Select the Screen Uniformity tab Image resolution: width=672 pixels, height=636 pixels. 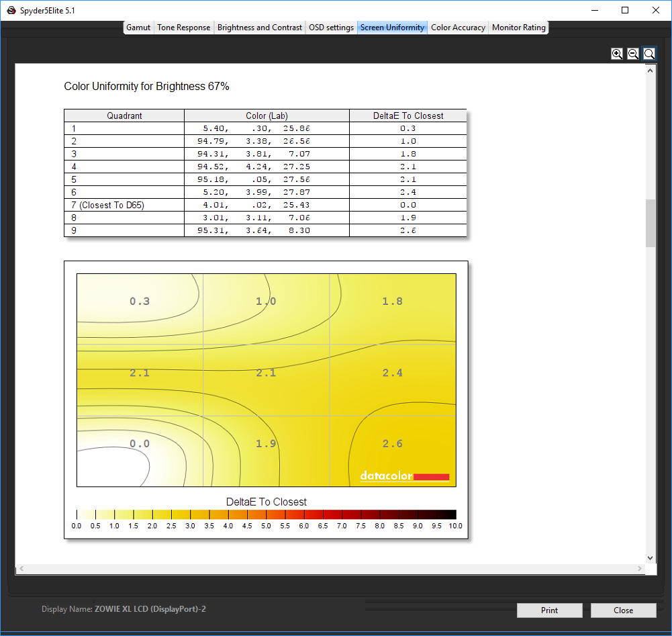tap(392, 28)
